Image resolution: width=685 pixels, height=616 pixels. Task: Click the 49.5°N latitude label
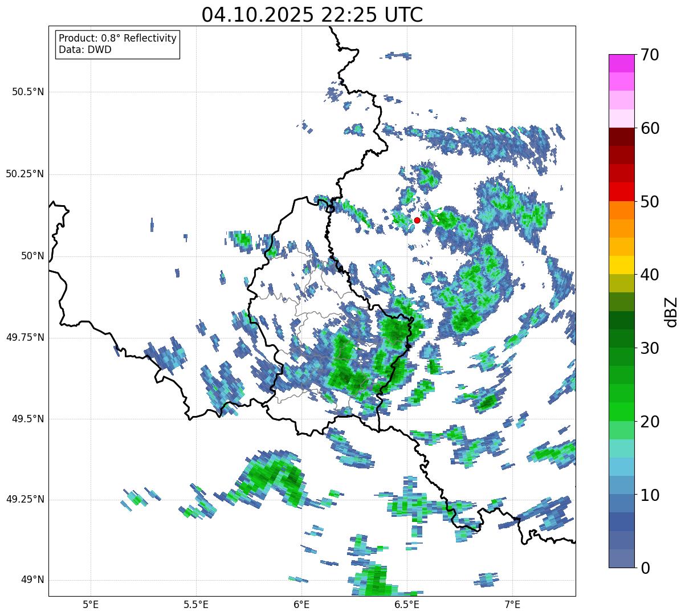(x=28, y=419)
